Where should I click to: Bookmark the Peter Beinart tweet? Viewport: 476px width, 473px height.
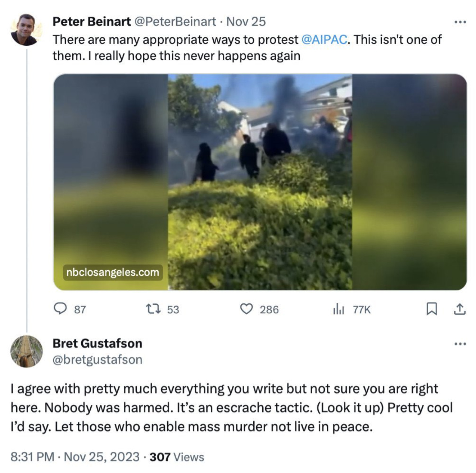[431, 309]
